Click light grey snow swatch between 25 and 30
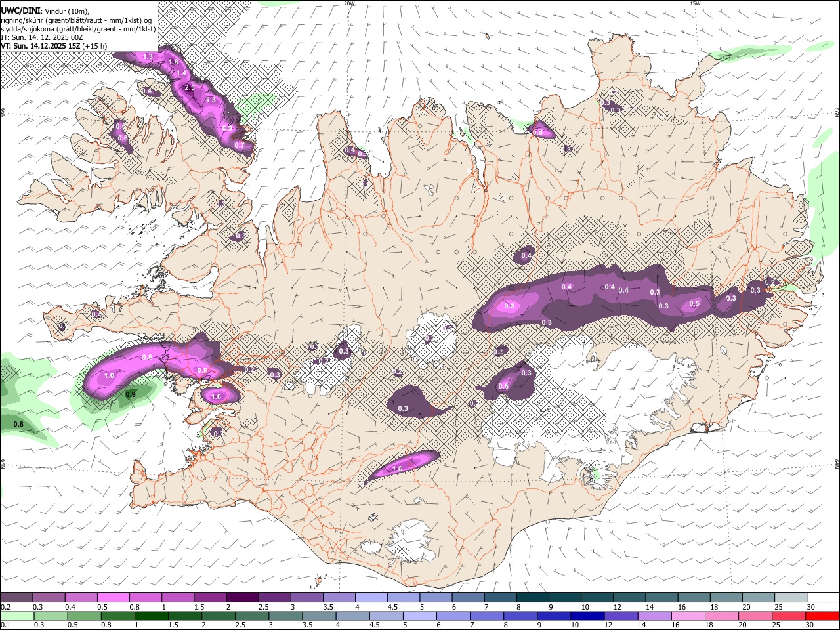The image size is (840, 630). 791,597
